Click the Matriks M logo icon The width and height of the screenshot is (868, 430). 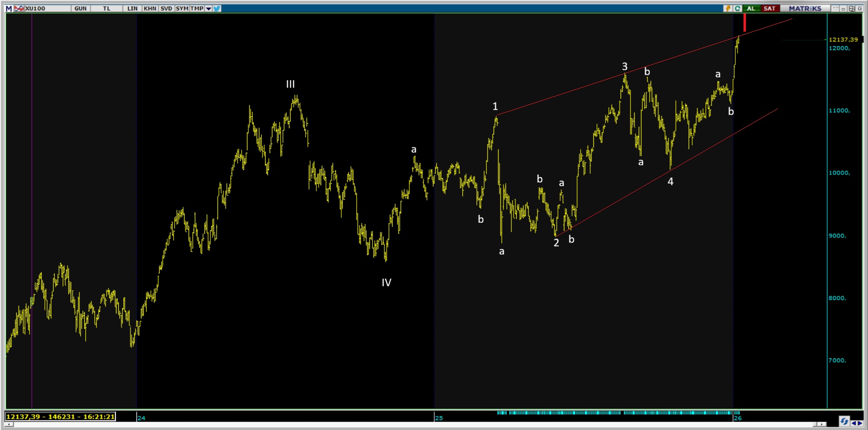click(x=9, y=9)
